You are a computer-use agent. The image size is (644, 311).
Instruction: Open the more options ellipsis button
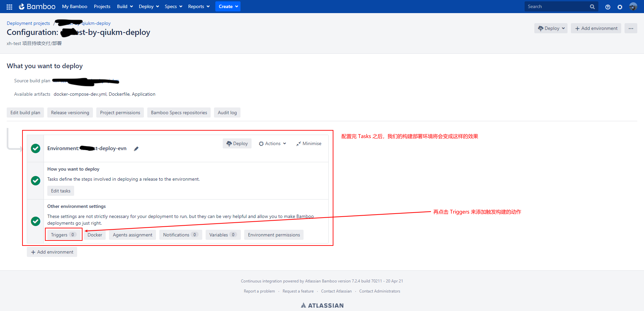pos(631,28)
